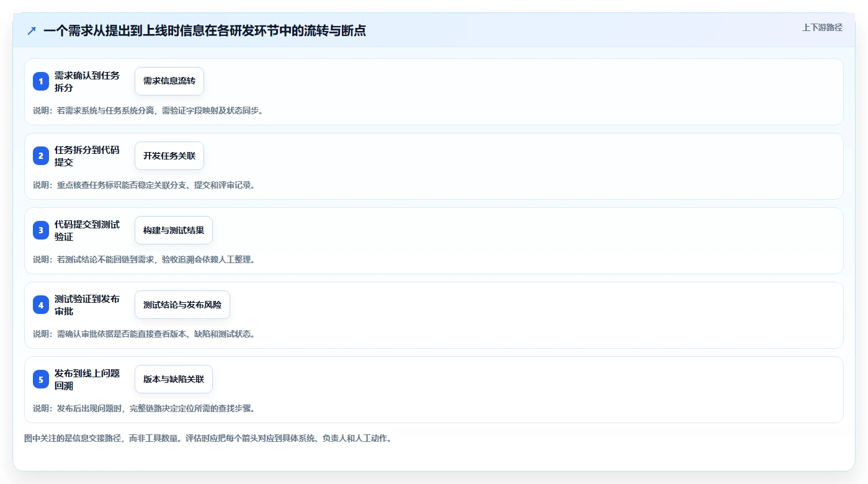This screenshot has width=868, height=484.
Task: Click the 上下游路径 label in header
Action: (823, 27)
